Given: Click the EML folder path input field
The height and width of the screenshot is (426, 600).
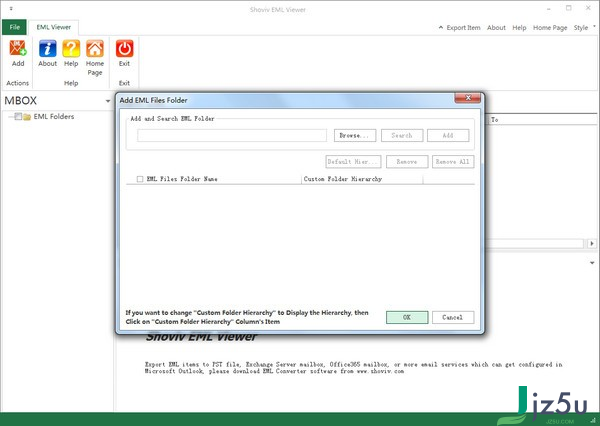Looking at the screenshot, I should [232, 135].
